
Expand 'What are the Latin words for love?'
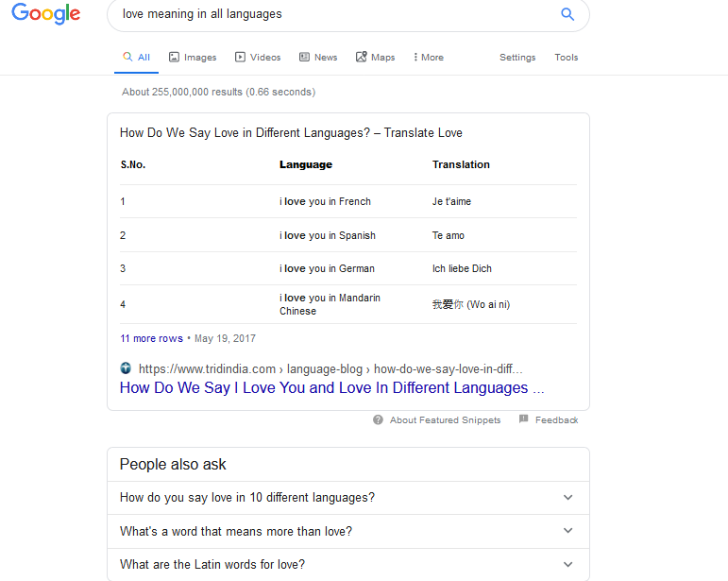point(348,564)
